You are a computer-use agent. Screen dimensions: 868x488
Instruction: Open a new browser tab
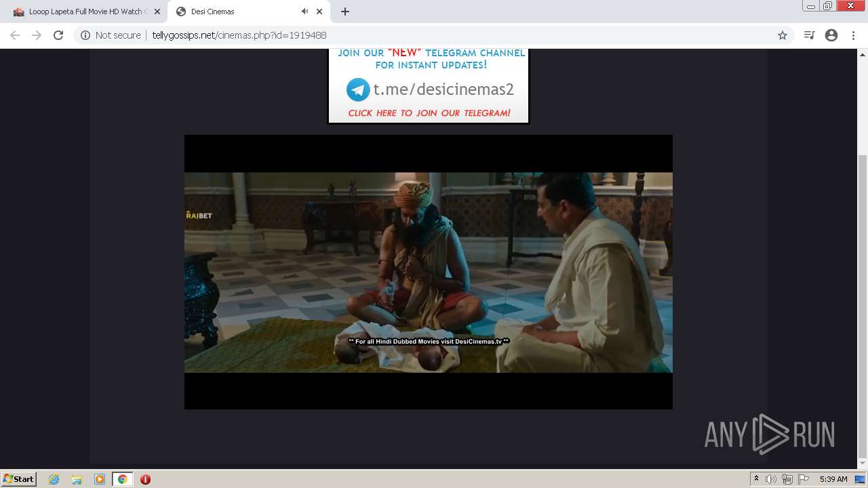(345, 12)
